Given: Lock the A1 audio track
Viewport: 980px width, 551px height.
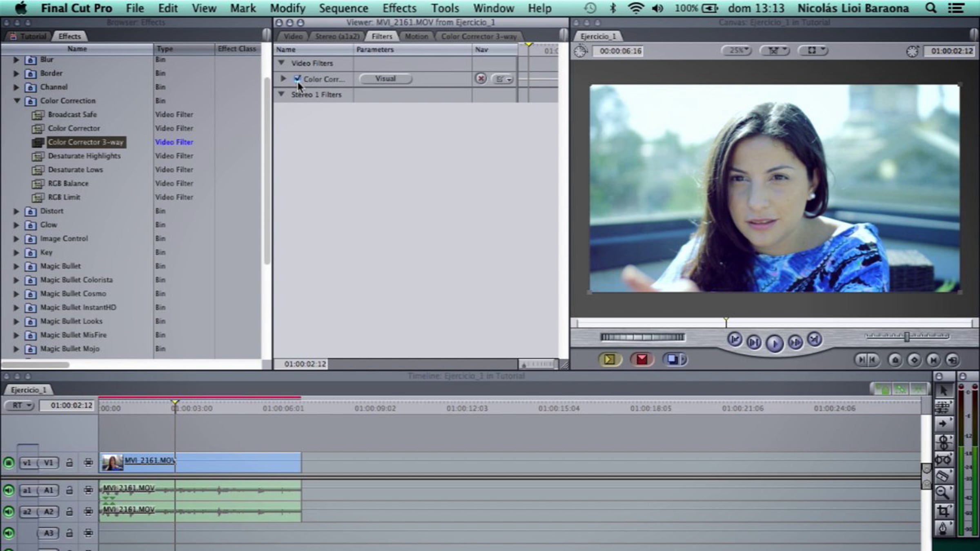Looking at the screenshot, I should pyautogui.click(x=69, y=490).
